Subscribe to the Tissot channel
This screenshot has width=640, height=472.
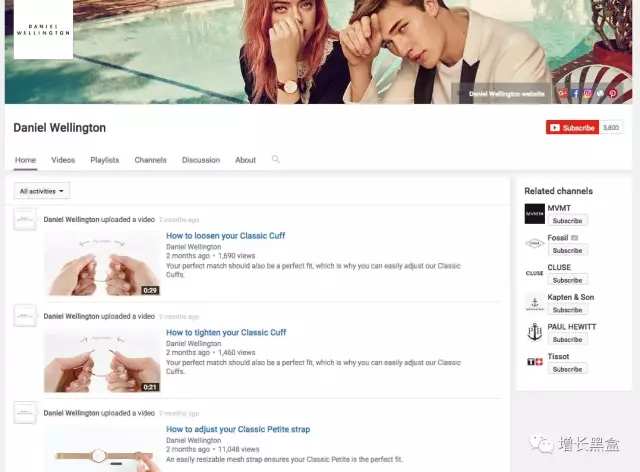tap(567, 369)
